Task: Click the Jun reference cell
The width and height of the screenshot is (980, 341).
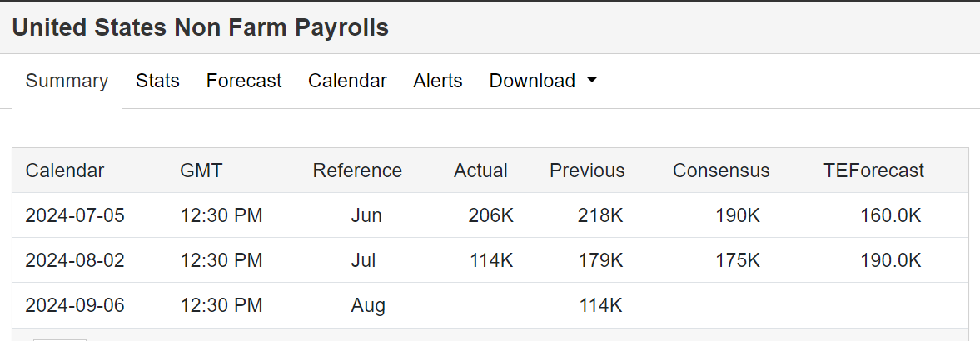Action: tap(366, 215)
